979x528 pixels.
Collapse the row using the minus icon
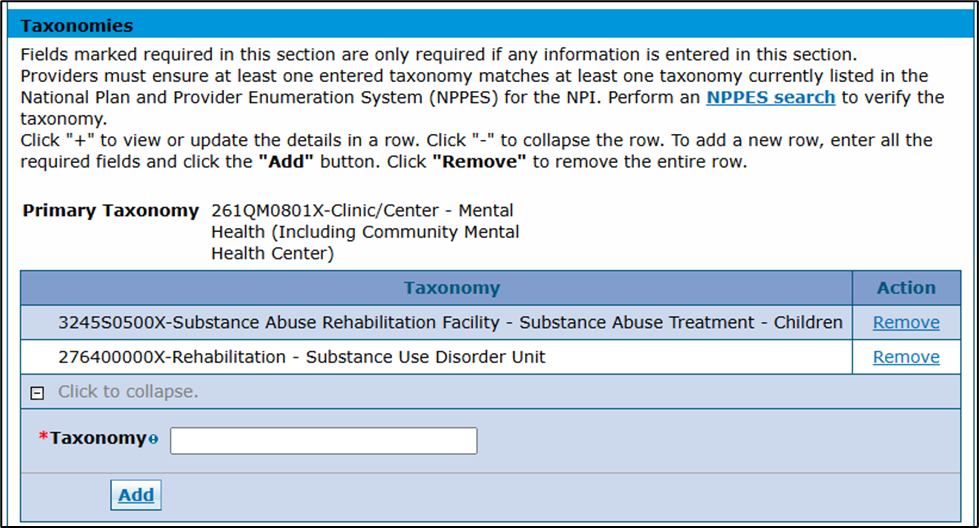pos(38,393)
